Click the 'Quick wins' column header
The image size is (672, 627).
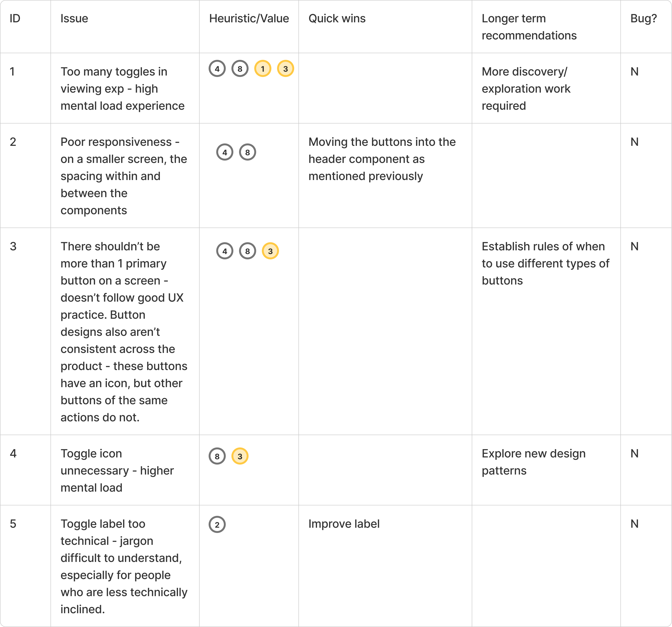click(337, 19)
